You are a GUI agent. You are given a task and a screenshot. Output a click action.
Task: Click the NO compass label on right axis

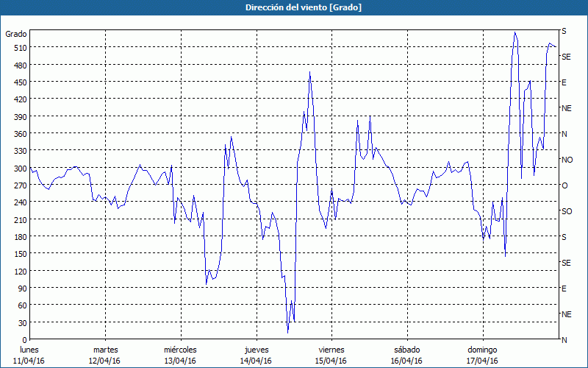(x=567, y=160)
